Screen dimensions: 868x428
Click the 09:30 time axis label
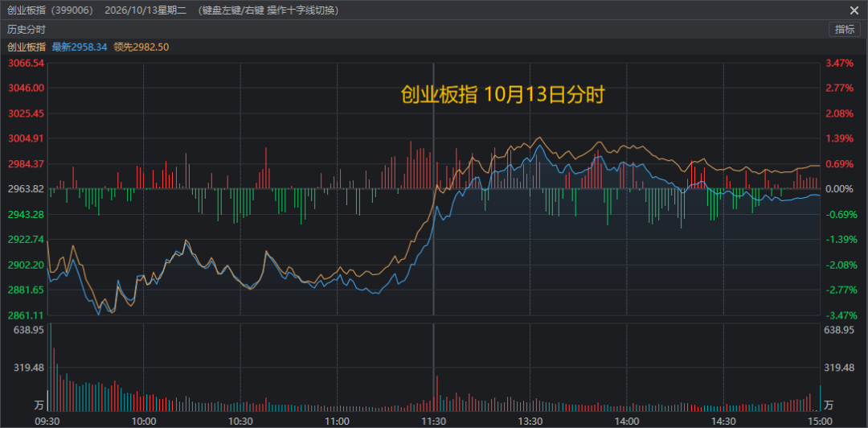point(47,421)
